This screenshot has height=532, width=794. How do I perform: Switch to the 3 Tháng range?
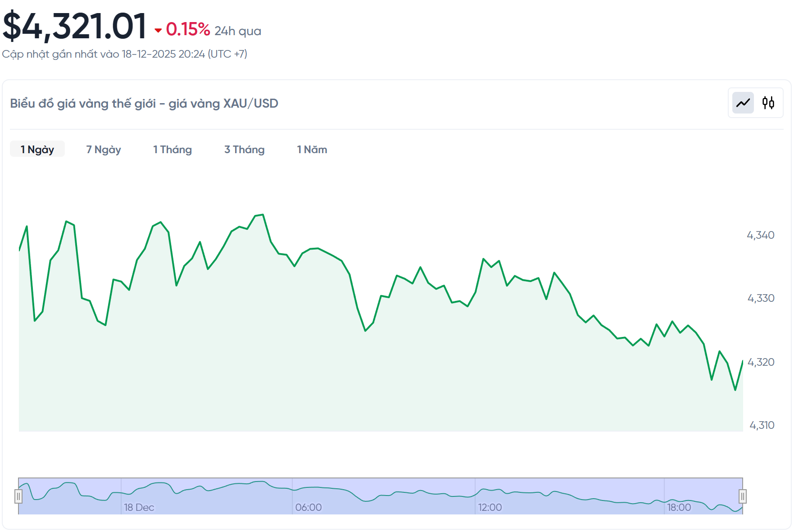tap(244, 150)
